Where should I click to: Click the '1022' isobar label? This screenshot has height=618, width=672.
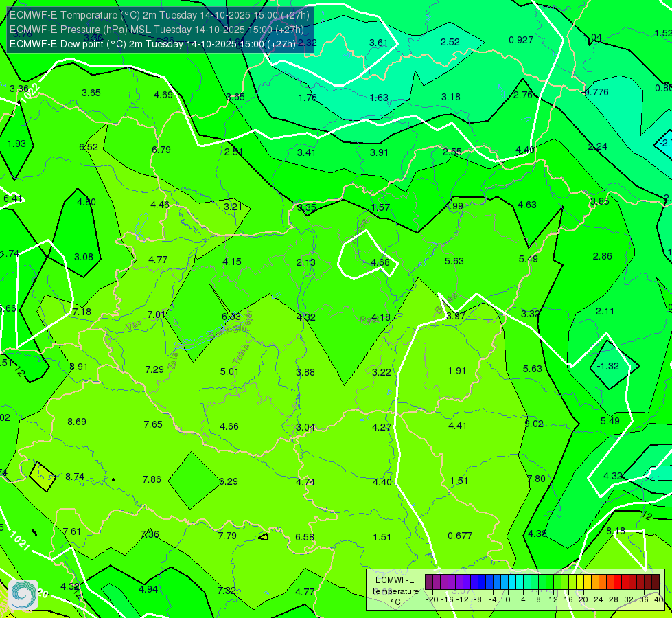pos(30,93)
